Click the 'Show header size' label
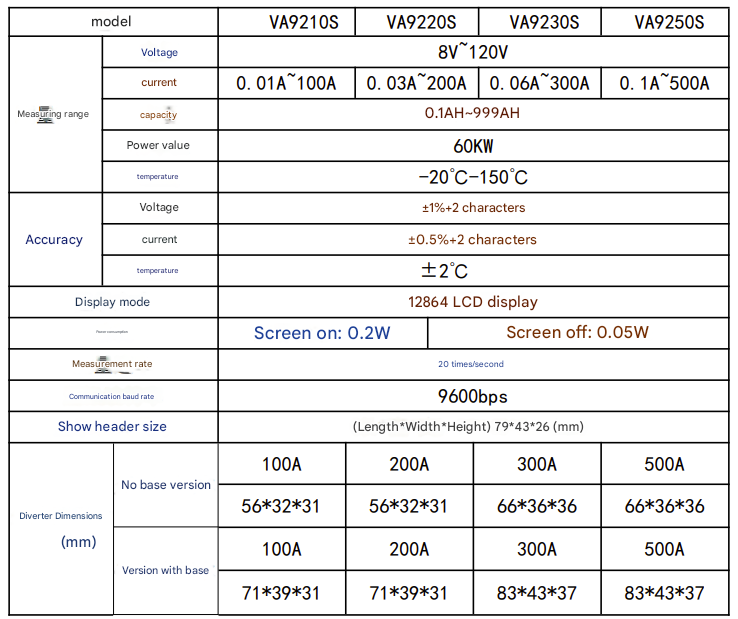This screenshot has width=738, height=619. 112,426
